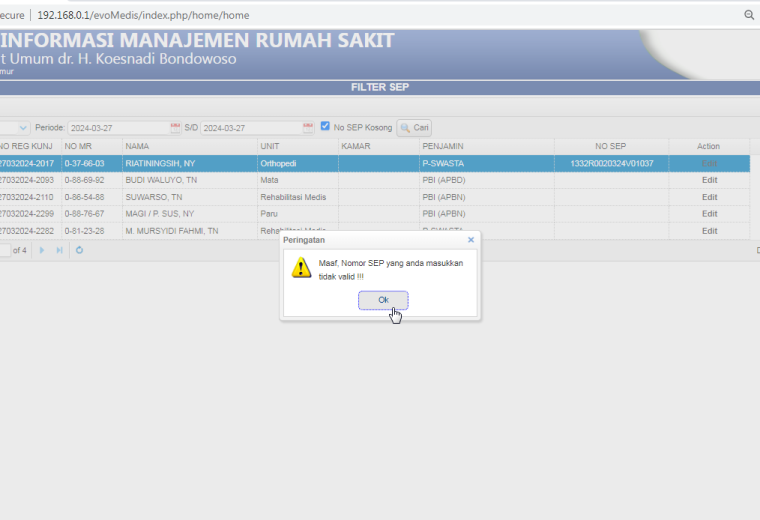Go to next page of results
Screen dimensions: 760x520
[42, 250]
